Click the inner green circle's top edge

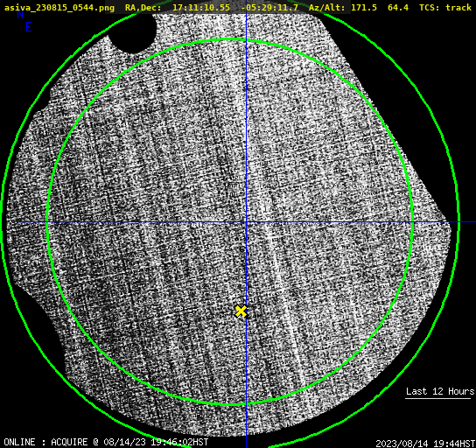point(229,39)
